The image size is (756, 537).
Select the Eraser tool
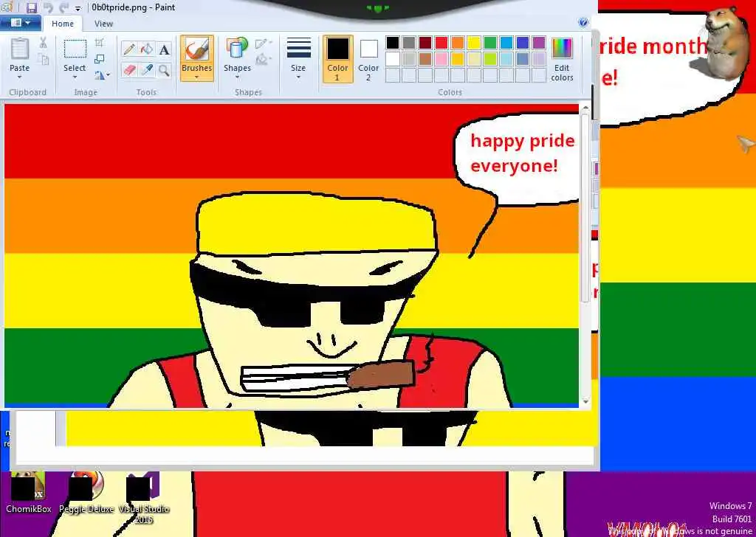tap(128, 70)
